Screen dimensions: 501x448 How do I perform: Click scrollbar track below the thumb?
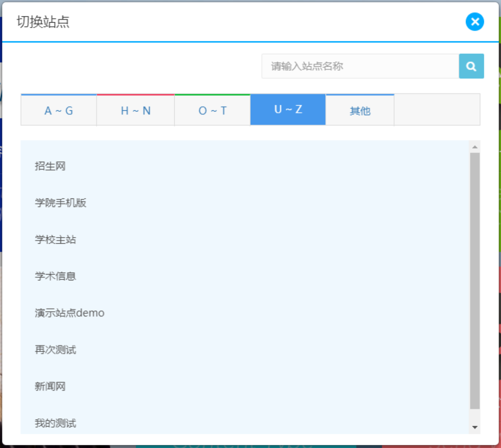pos(474,416)
